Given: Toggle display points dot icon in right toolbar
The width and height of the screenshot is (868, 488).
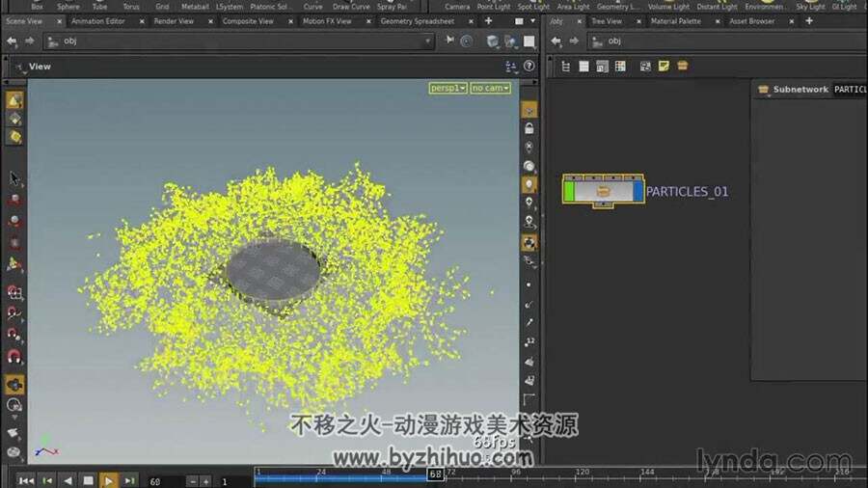Looking at the screenshot, I should [529, 285].
